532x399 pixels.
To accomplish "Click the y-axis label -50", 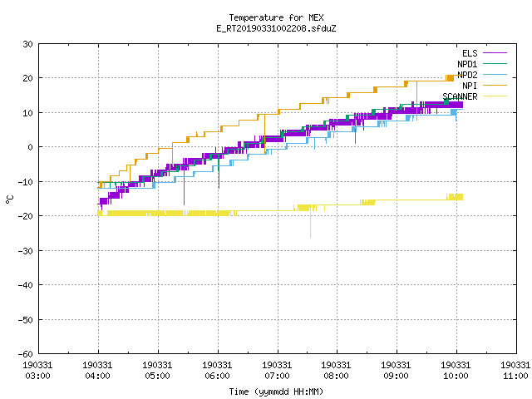I will click(26, 319).
